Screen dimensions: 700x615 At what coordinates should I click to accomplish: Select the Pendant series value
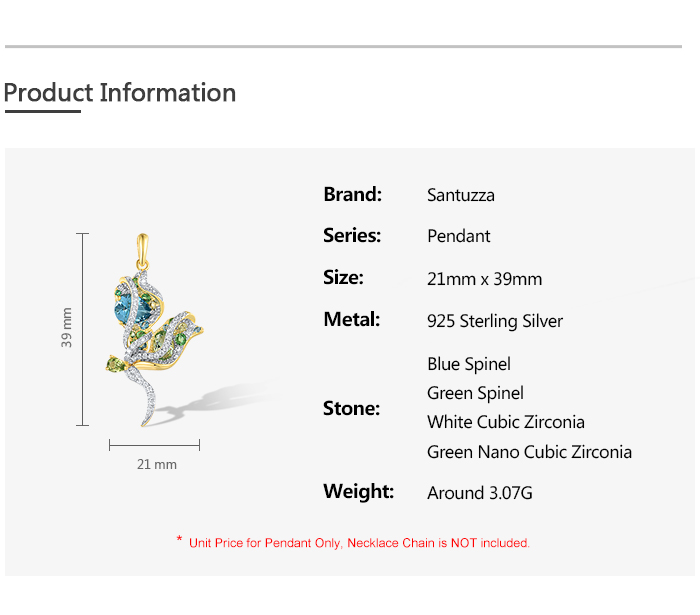(458, 237)
